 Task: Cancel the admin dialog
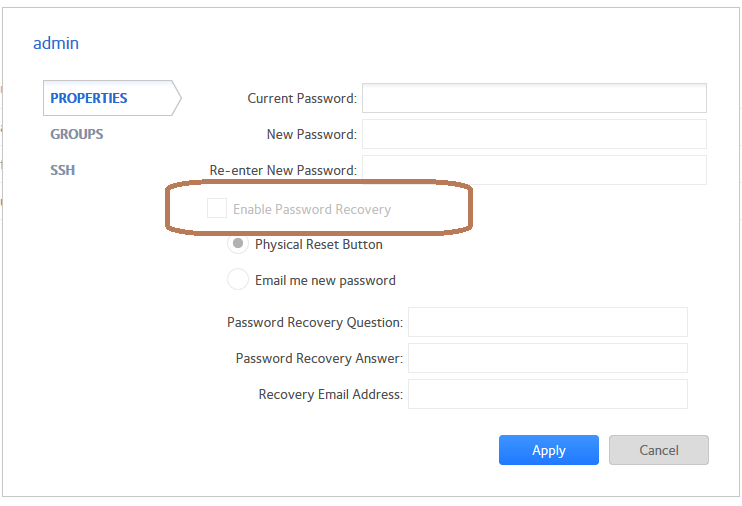[658, 450]
